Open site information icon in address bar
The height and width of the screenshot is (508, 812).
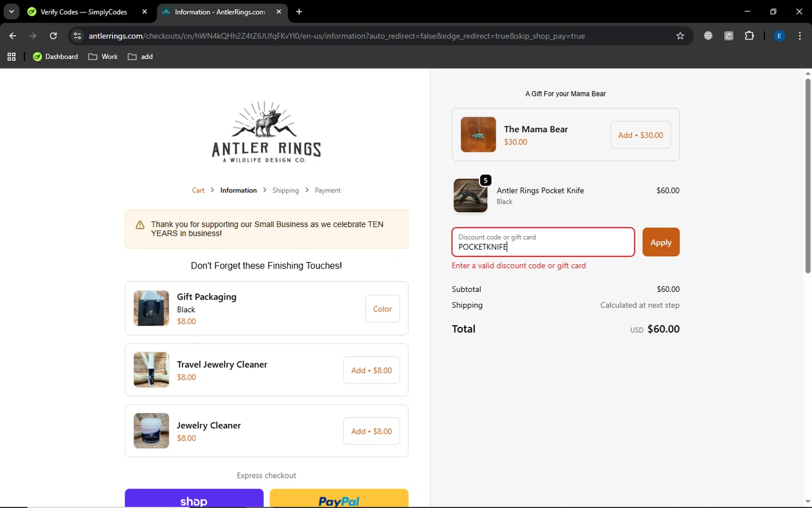[x=77, y=36]
